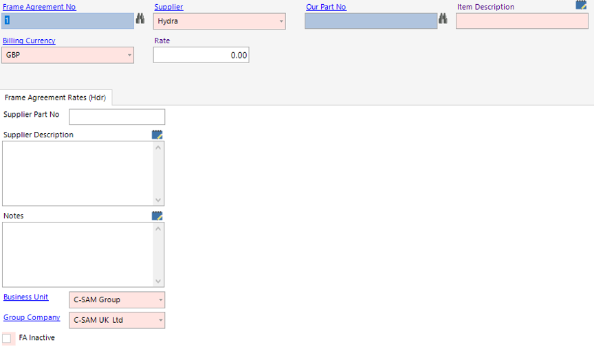Expand the Supplier dropdown showing Hydra
Viewport: 594px width, 364px height.
coord(281,21)
